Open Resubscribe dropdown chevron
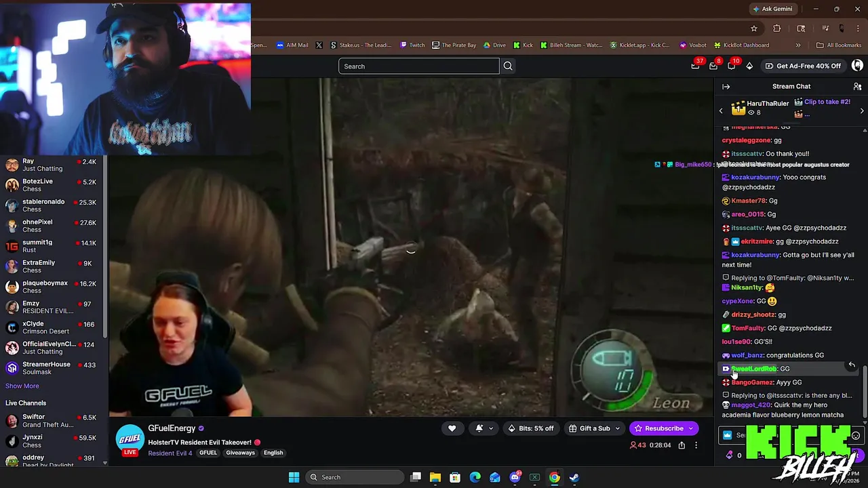 pyautogui.click(x=691, y=428)
